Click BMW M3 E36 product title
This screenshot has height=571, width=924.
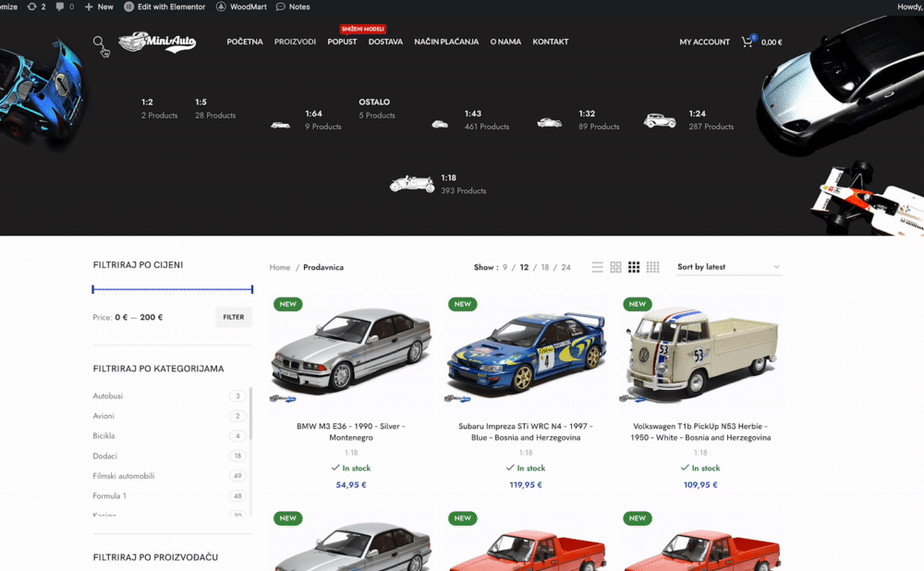(351, 431)
